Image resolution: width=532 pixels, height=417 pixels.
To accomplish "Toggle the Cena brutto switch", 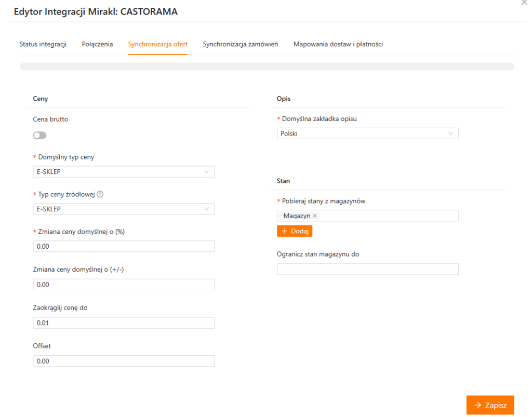I will click(39, 135).
